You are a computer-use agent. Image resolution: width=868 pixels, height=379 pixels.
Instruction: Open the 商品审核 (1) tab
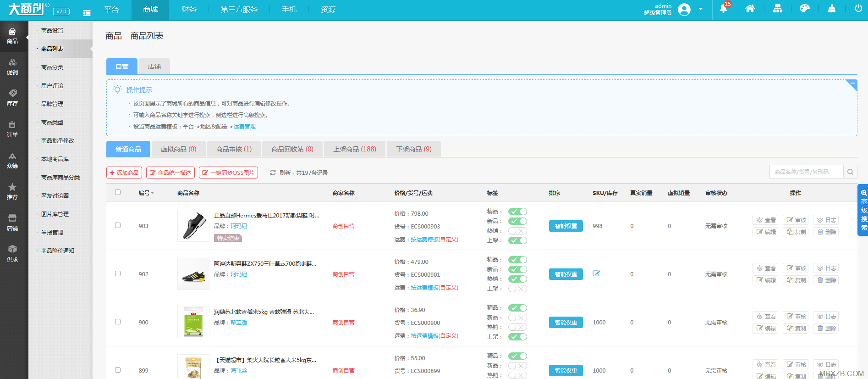(234, 149)
